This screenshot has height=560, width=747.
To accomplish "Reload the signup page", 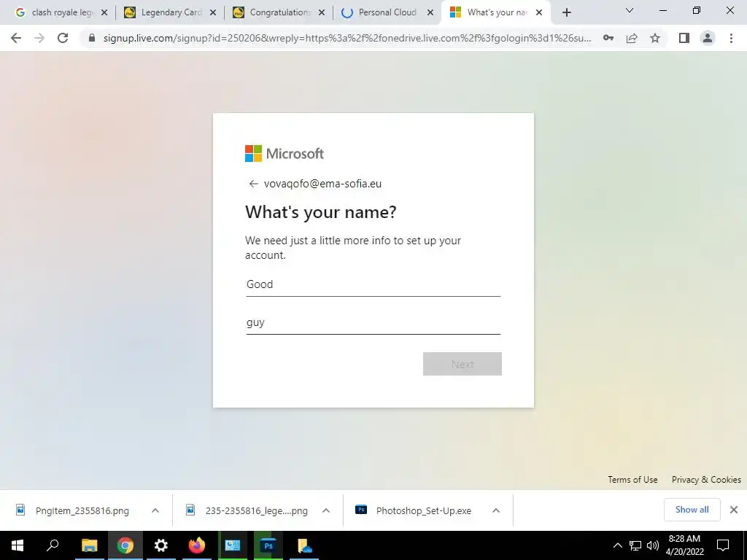I will (63, 38).
